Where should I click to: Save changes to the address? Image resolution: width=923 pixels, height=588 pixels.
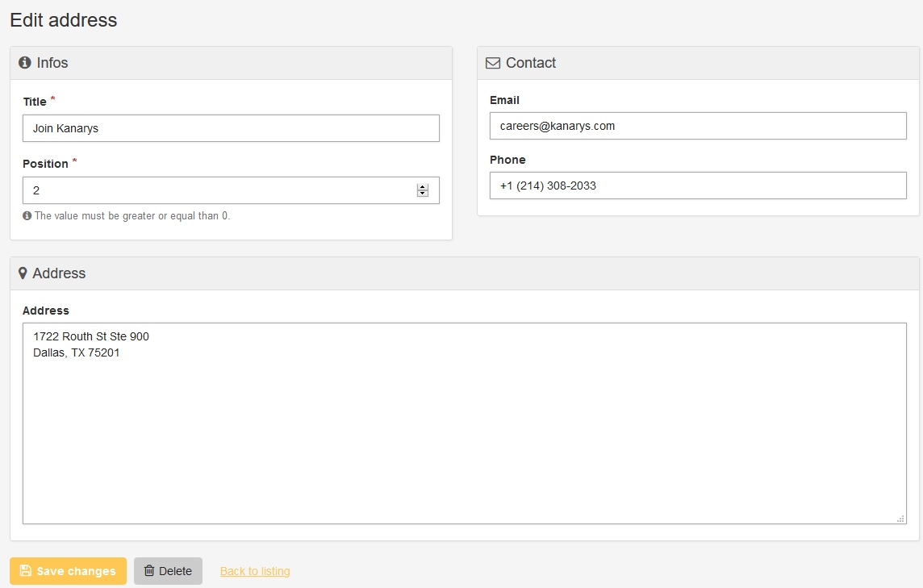68,571
